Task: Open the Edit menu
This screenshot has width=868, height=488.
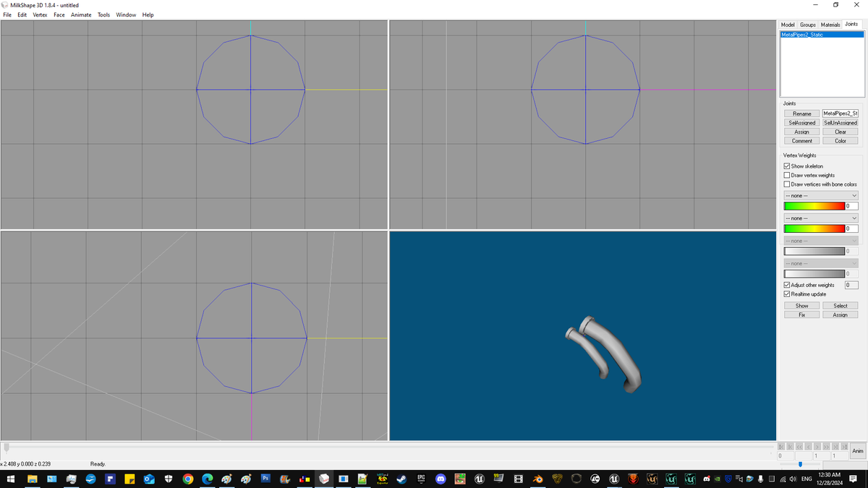Action: 22,14
